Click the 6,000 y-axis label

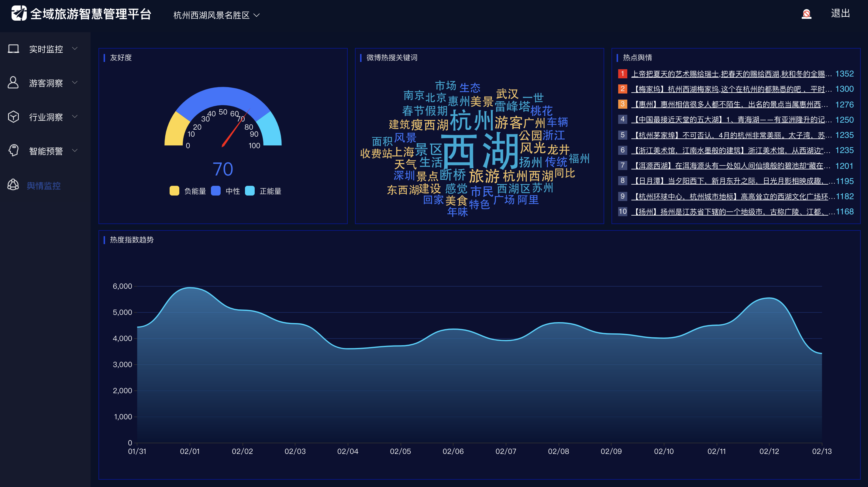[x=122, y=286]
